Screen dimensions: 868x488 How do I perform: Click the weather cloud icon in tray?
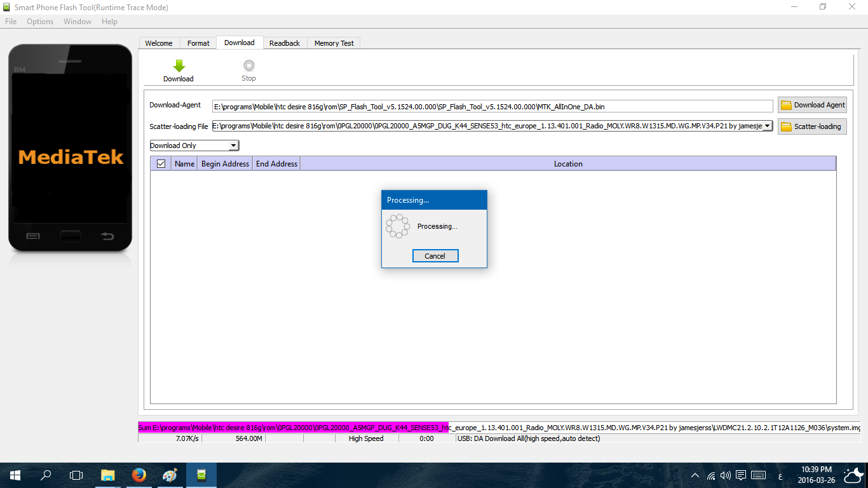(x=852, y=475)
